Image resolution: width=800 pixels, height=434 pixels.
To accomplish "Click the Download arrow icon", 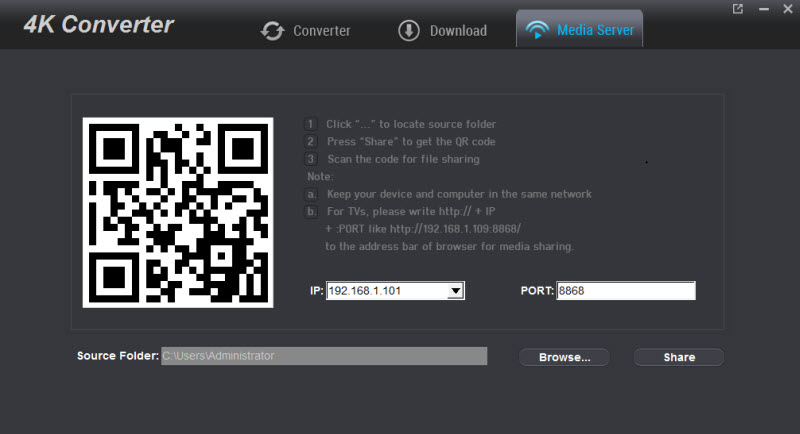I will [x=408, y=30].
